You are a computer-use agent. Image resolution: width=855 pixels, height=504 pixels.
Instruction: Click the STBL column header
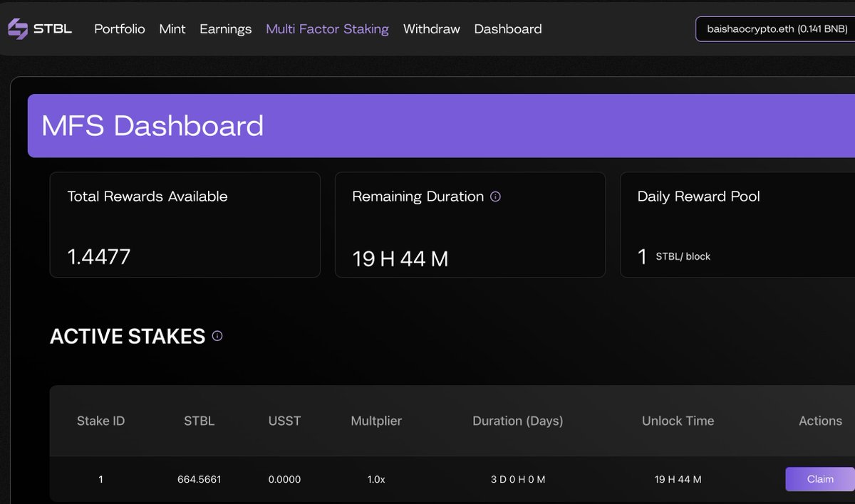[x=199, y=421]
